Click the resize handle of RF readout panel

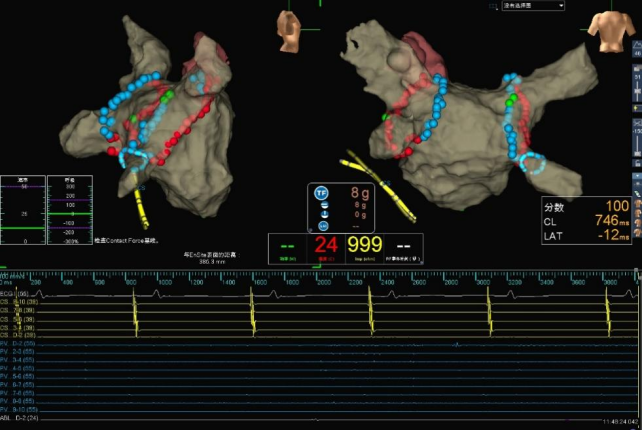click(x=420, y=261)
